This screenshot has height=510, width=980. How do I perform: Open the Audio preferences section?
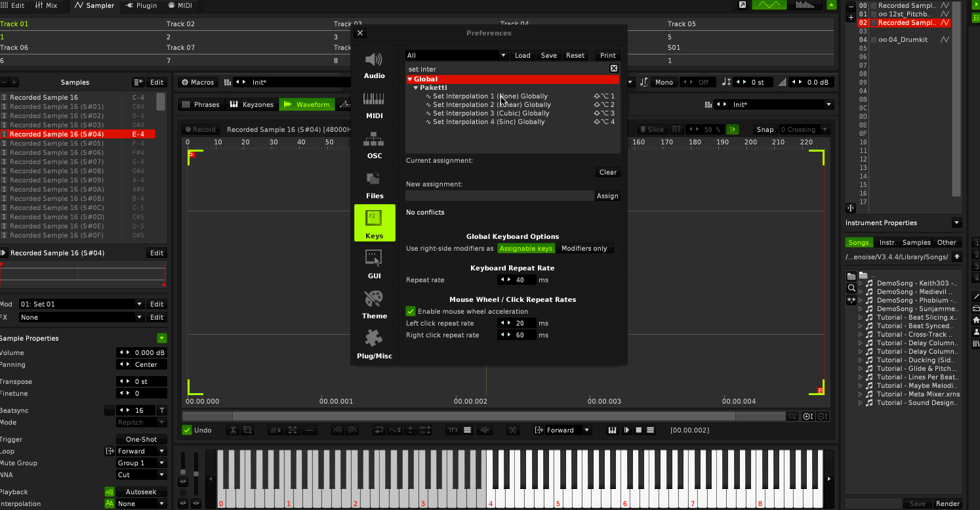click(375, 66)
